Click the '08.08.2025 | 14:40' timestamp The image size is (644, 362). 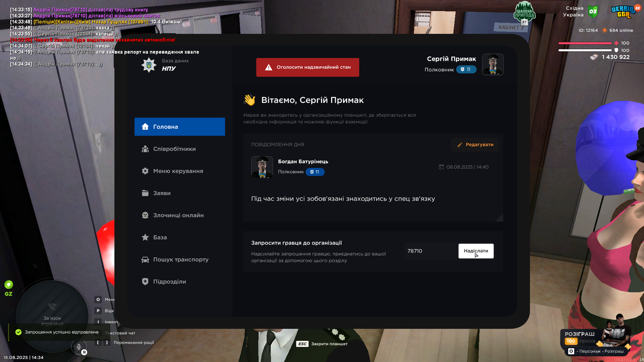(467, 167)
